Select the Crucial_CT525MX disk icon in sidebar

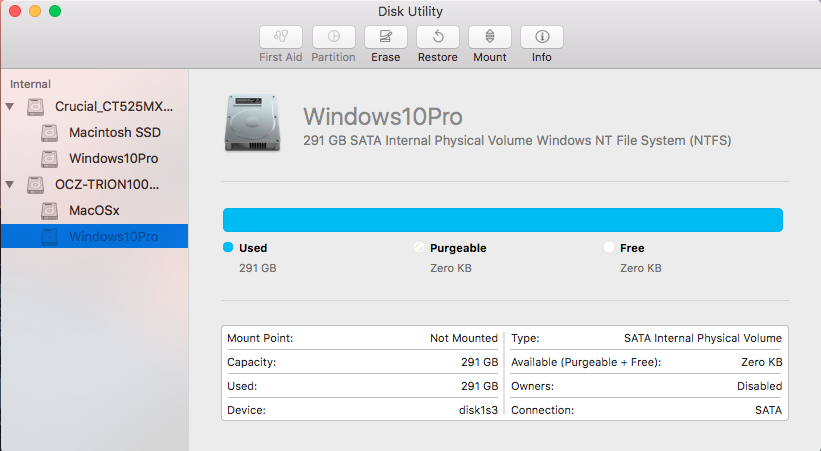36,107
